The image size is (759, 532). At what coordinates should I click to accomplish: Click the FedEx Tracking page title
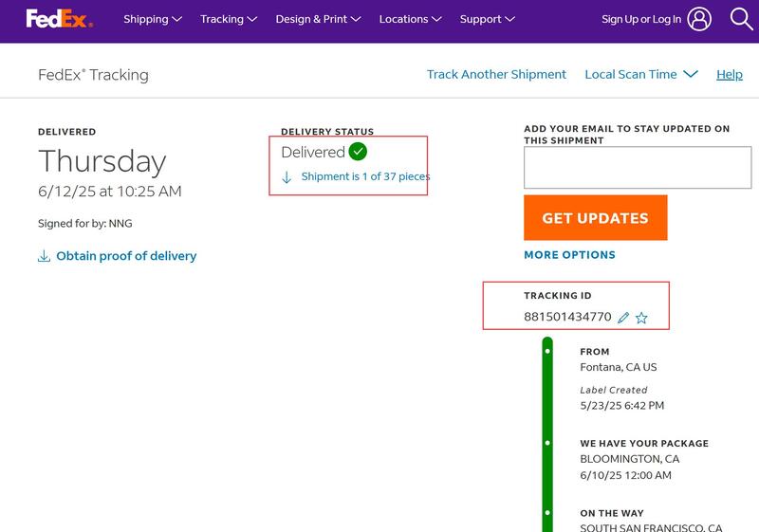(93, 75)
